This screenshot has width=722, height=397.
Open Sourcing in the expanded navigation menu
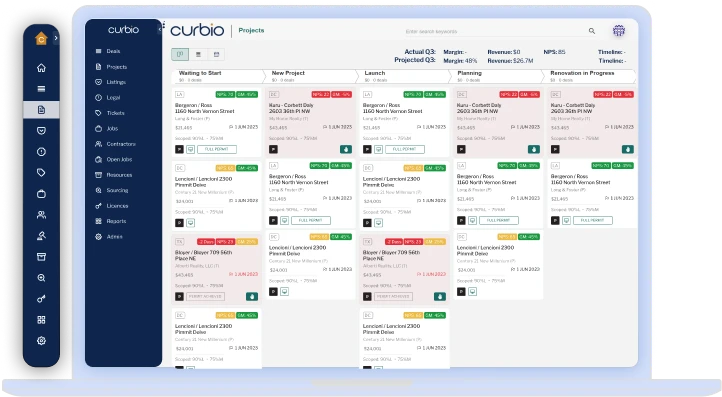[112, 190]
